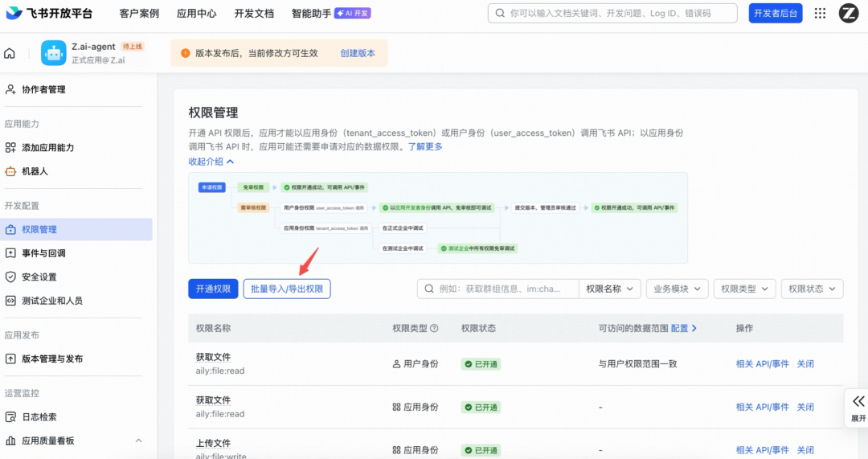Click 批量导入/导出权限 button

pos(287,289)
